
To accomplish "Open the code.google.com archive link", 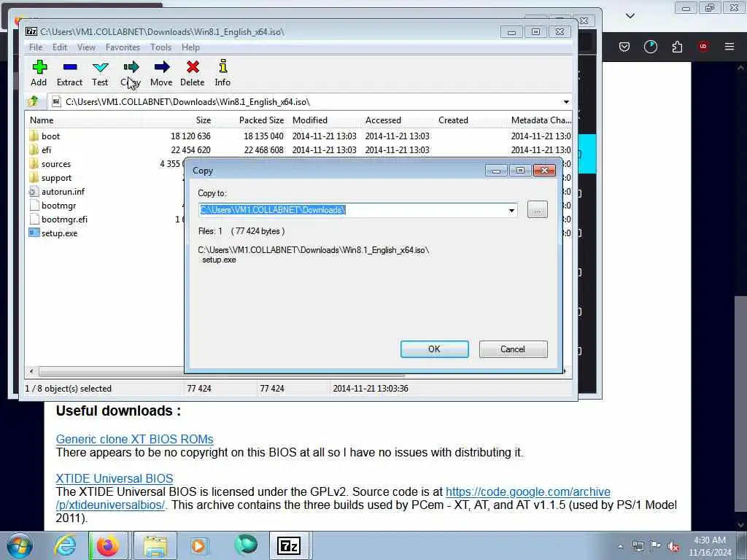I will [x=528, y=491].
